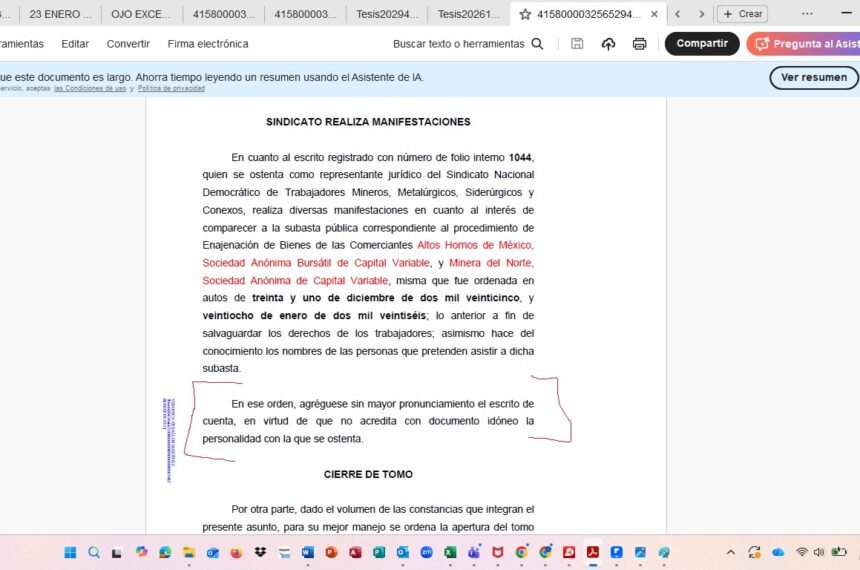Click the print document icon
The image size is (860, 570).
[639, 44]
